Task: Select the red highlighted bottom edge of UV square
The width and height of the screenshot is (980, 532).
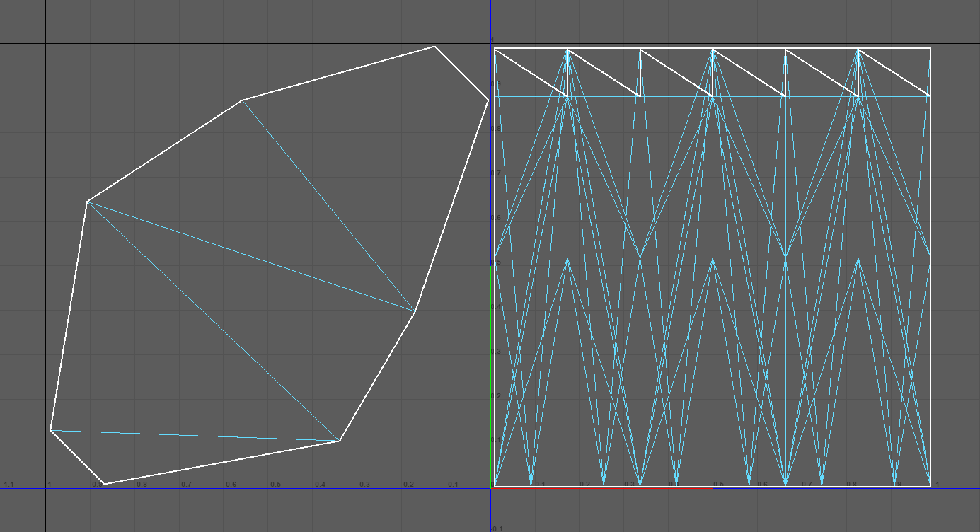Action: tap(603, 487)
